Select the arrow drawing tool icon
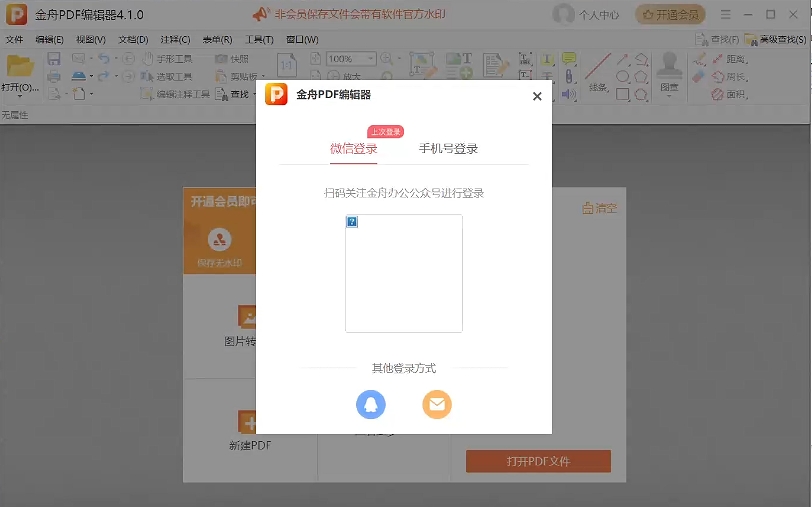The height and width of the screenshot is (507, 812). (x=623, y=60)
